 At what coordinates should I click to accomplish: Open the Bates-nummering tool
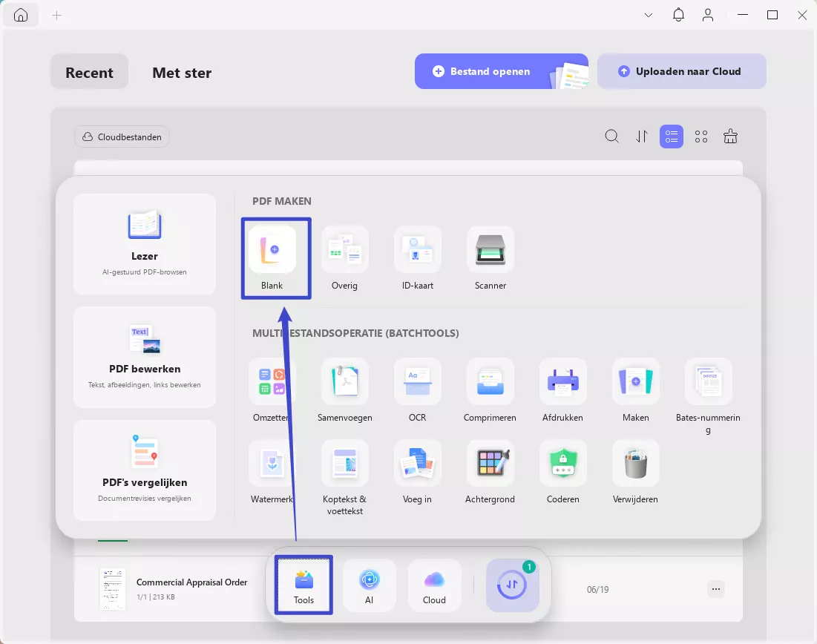[708, 396]
